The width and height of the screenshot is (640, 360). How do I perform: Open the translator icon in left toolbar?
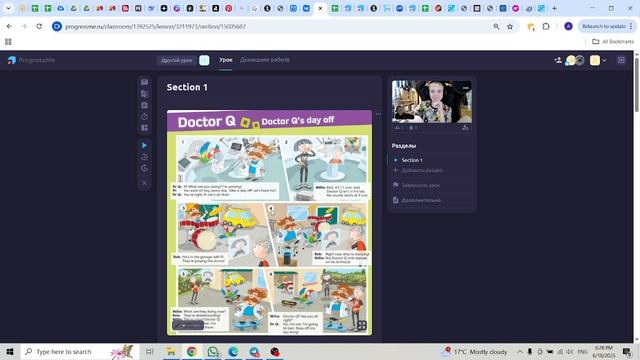click(144, 94)
